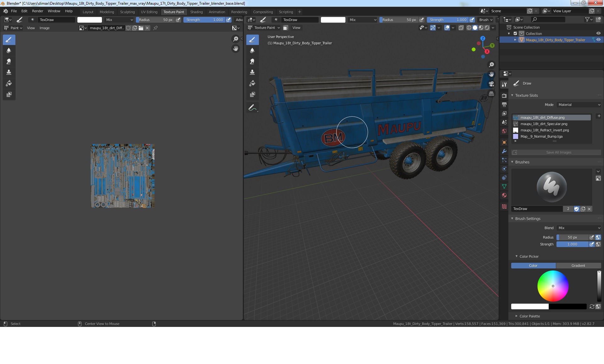Select maupu_18t_dirt_Specular.png texture slot
The image size is (604, 364).
tap(552, 124)
